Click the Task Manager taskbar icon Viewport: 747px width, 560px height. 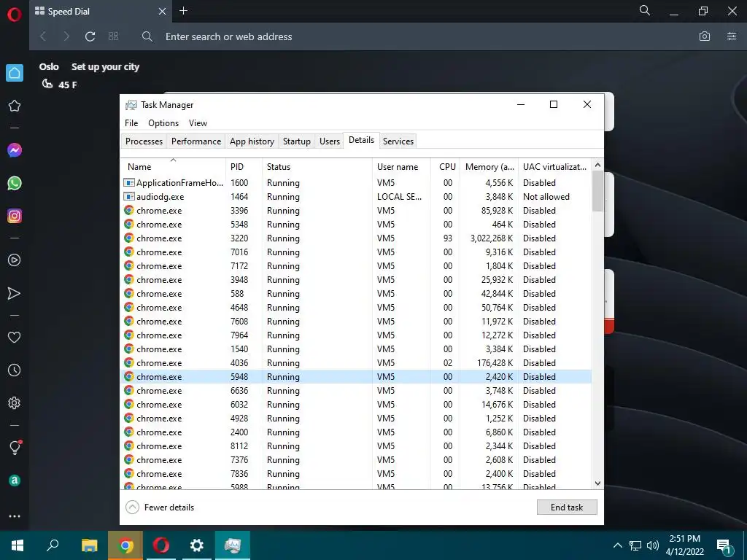pyautogui.click(x=233, y=545)
